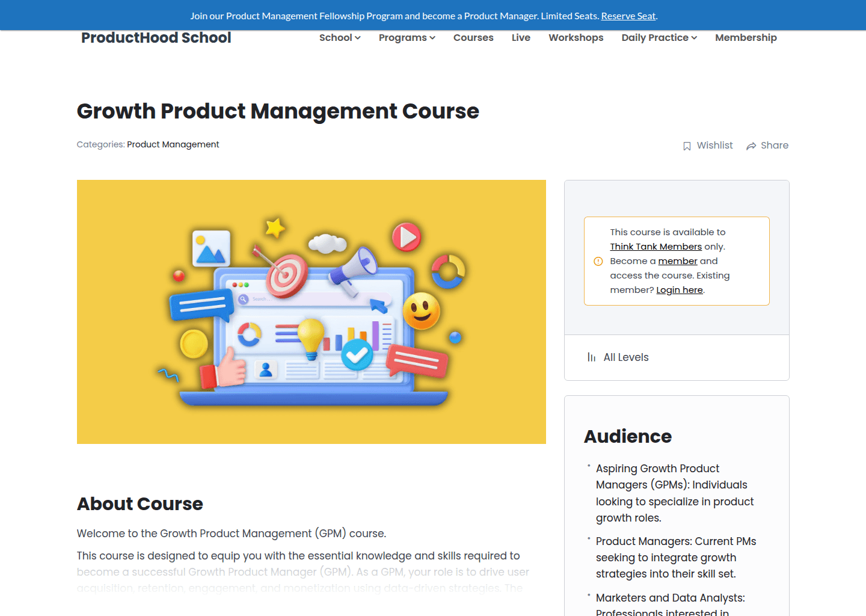
Task: Open the Live section in navigation
Action: coord(521,37)
